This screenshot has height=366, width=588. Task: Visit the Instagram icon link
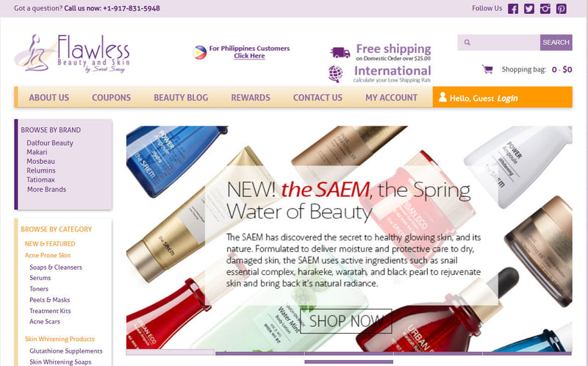point(545,9)
